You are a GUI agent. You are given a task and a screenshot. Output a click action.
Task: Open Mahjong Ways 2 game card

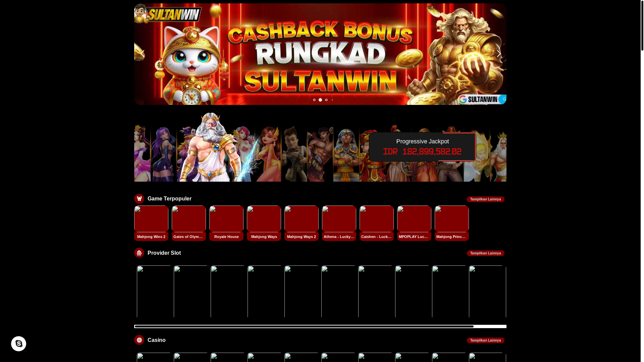[x=302, y=223]
